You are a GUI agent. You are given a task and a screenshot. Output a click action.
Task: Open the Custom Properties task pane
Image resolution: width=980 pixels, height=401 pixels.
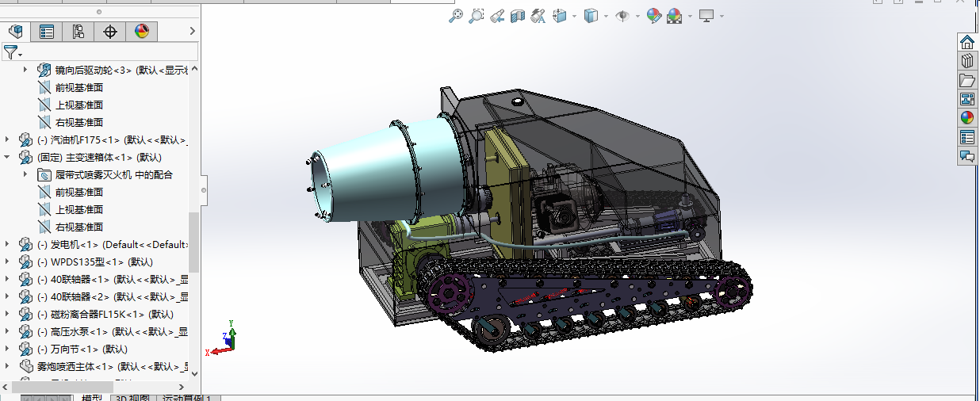[x=967, y=136]
